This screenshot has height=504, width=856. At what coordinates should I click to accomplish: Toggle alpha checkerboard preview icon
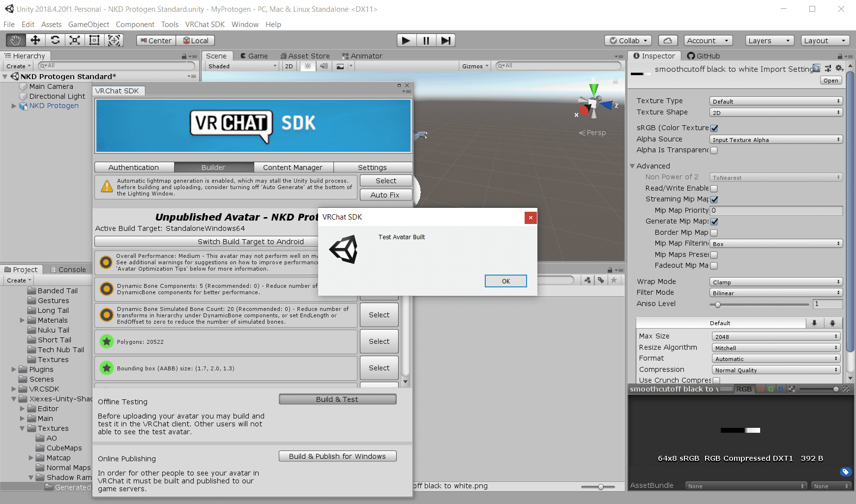tap(792, 389)
